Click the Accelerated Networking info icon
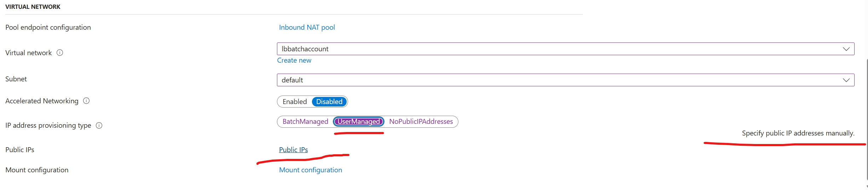 coord(86,101)
